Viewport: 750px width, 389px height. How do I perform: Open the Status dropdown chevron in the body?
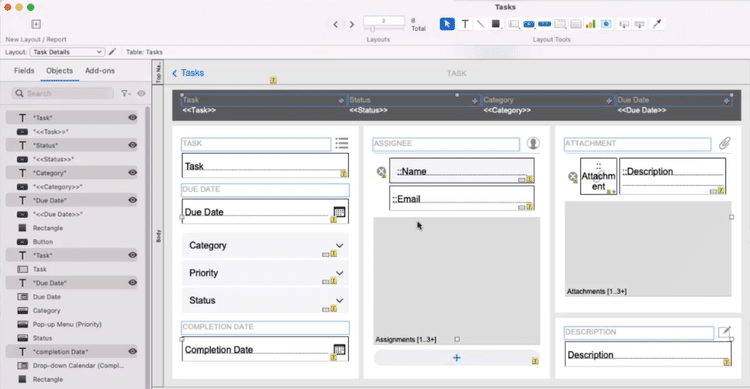(340, 300)
